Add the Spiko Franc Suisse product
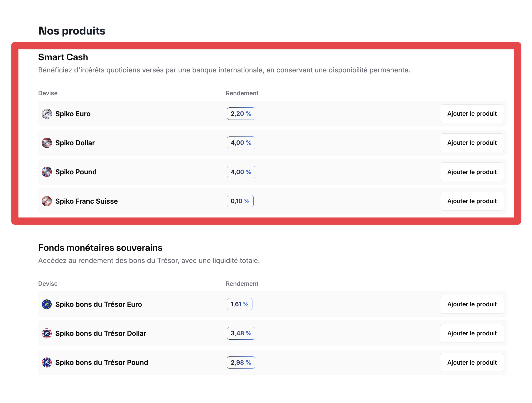 point(472,201)
